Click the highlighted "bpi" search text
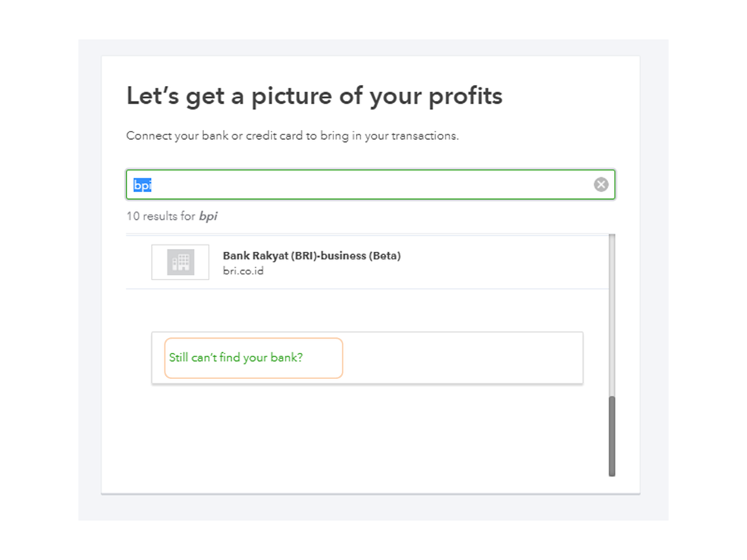747x560 pixels. click(142, 185)
